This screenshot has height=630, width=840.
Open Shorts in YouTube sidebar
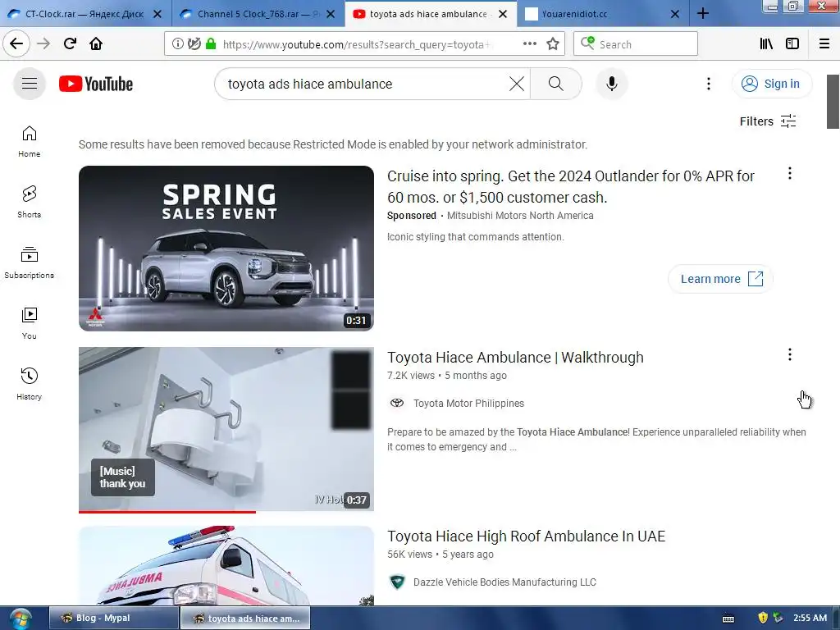29,202
